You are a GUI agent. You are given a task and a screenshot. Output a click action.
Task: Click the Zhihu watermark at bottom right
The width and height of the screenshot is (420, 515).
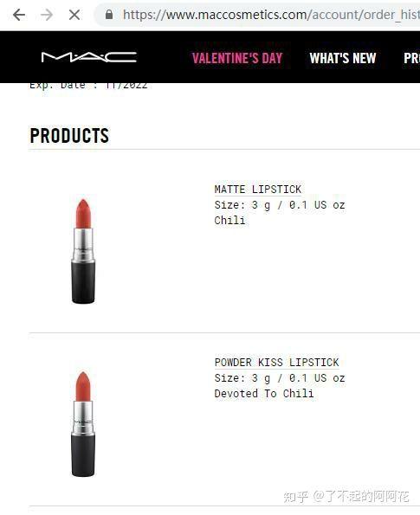click(346, 496)
